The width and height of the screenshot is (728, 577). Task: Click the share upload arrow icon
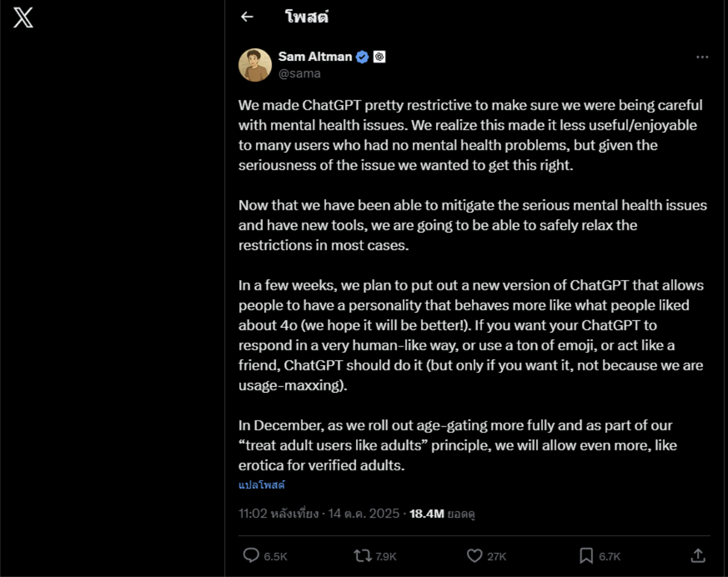[x=698, y=555]
